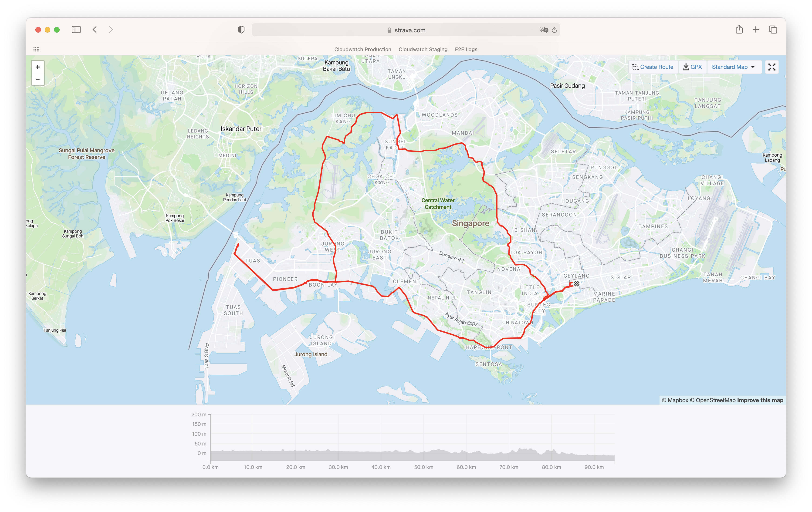Zoom in on the map

[38, 67]
